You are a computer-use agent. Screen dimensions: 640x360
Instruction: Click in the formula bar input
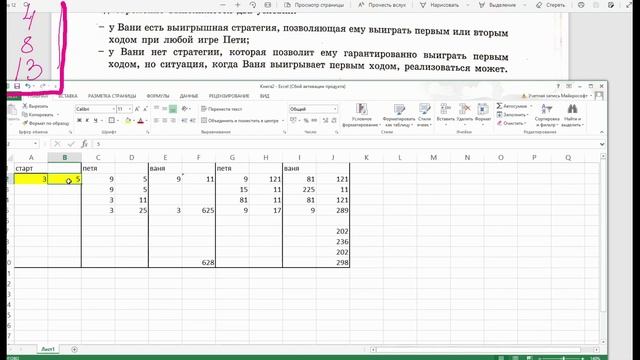tap(345, 144)
